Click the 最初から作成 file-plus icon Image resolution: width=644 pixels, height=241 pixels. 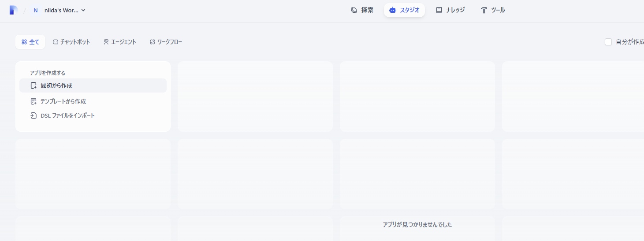click(x=34, y=85)
